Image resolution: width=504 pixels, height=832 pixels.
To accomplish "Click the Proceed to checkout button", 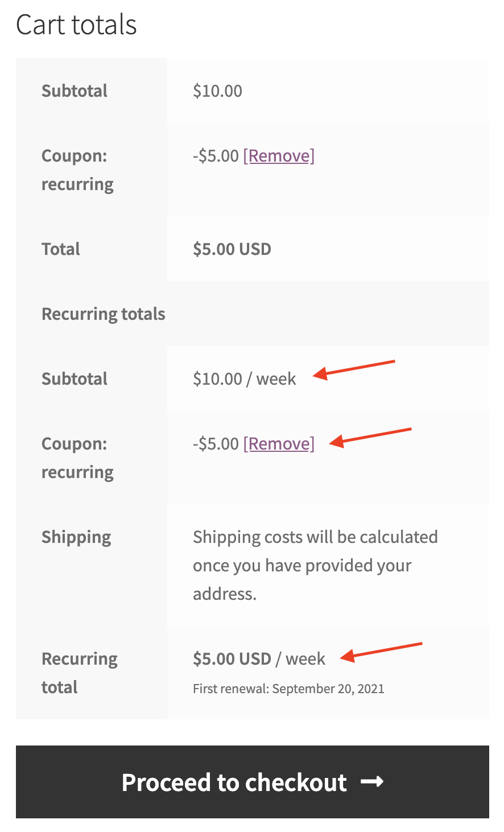I will coord(252,782).
